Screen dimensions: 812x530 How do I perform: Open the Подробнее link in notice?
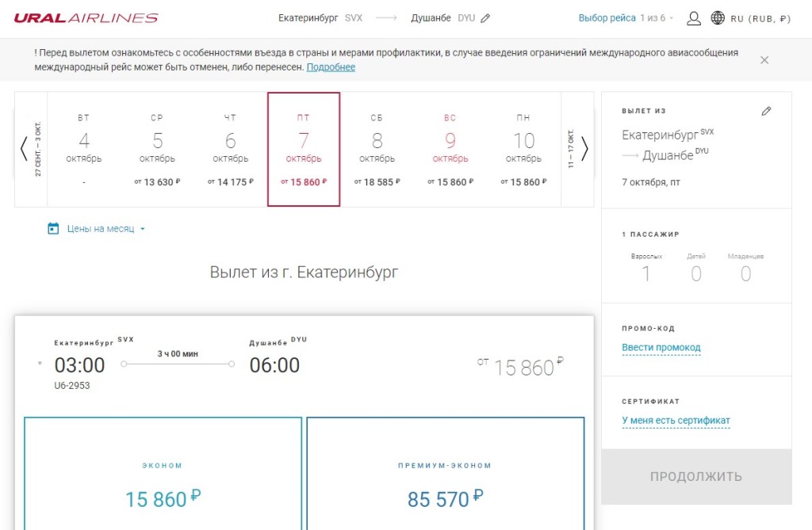(x=331, y=67)
